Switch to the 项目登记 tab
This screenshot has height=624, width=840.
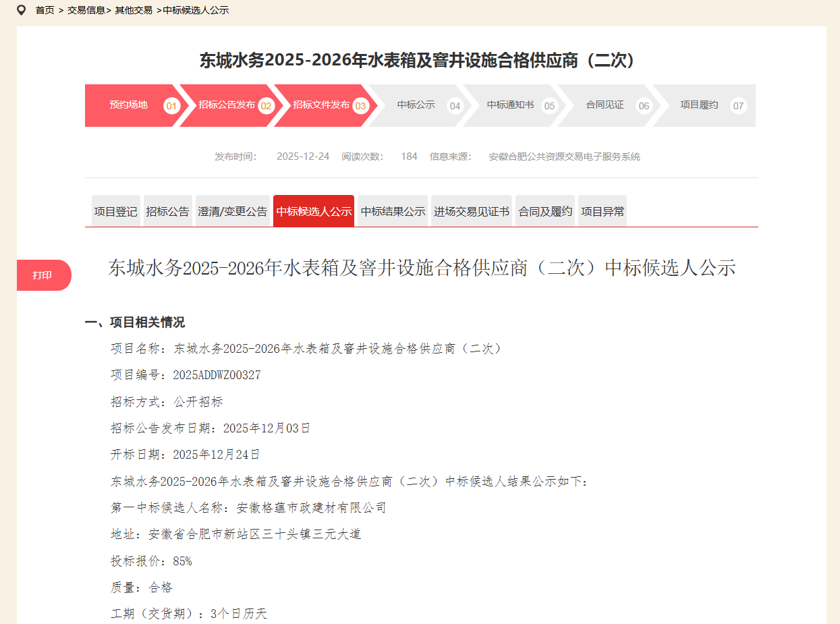click(115, 211)
